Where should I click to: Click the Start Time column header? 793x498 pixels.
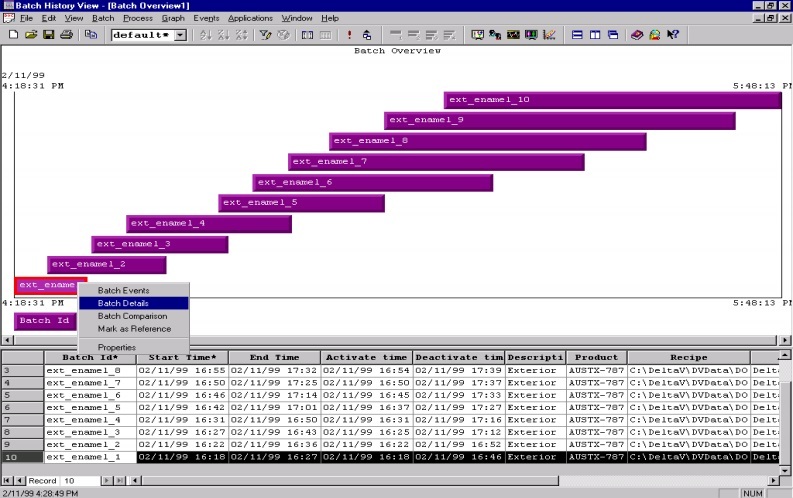pyautogui.click(x=182, y=357)
